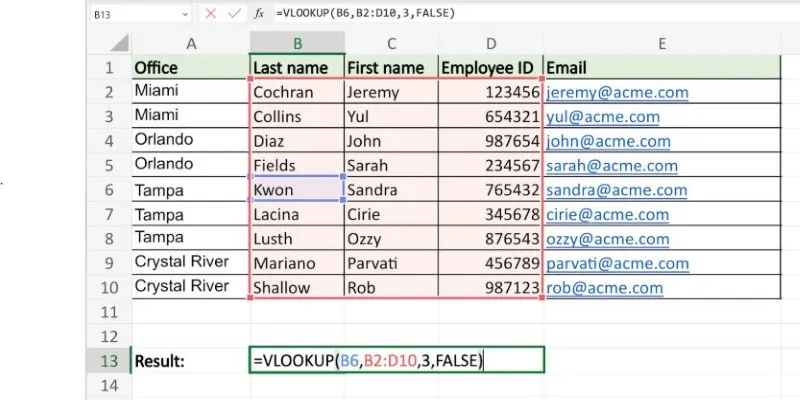Select row 13 header
Image resolution: width=800 pixels, height=400 pixels.
(x=109, y=361)
